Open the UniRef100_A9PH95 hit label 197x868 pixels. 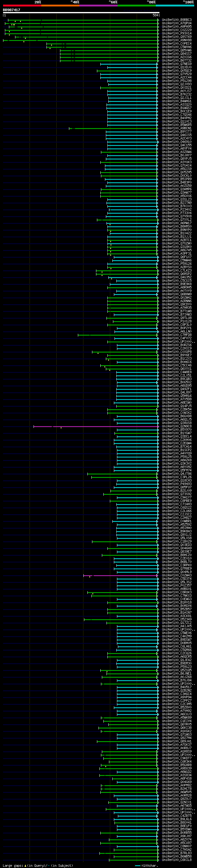coord(177,26)
